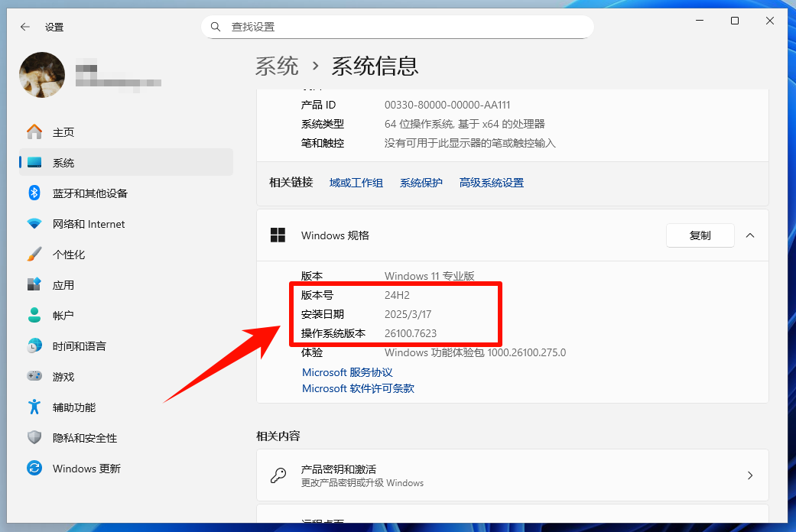
Task: Open 时间和语言 settings
Action: pyautogui.click(x=126, y=346)
